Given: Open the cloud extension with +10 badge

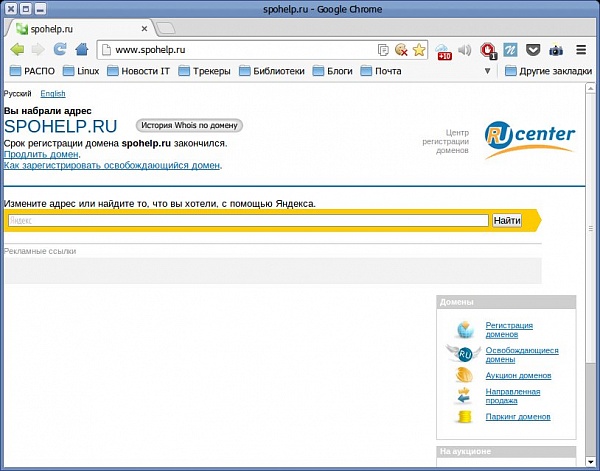Looking at the screenshot, I should tap(443, 51).
